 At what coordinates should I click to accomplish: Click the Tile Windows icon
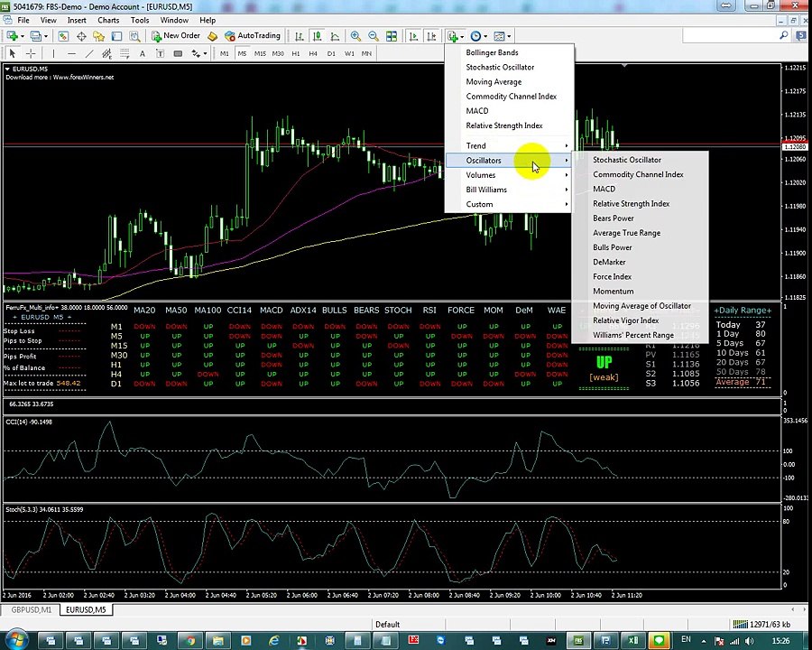click(392, 36)
